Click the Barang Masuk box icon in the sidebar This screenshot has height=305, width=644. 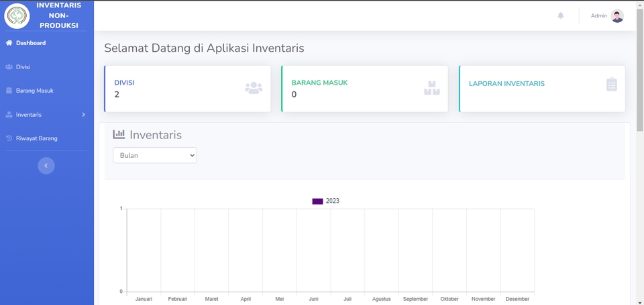[9, 91]
